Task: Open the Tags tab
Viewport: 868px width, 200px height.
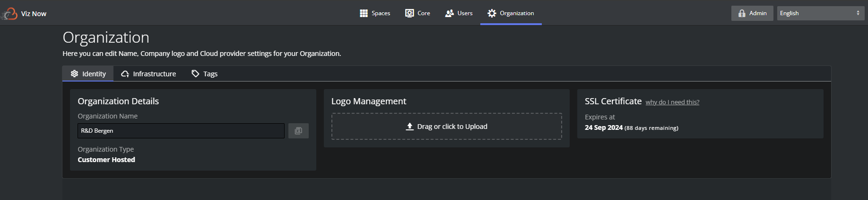Action: [204, 73]
